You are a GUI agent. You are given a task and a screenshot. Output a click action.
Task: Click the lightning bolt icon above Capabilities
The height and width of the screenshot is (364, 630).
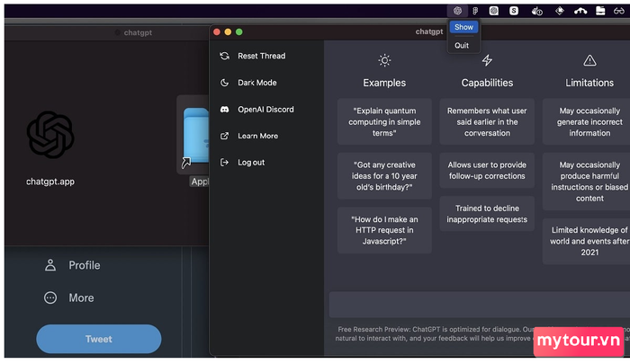tap(487, 60)
